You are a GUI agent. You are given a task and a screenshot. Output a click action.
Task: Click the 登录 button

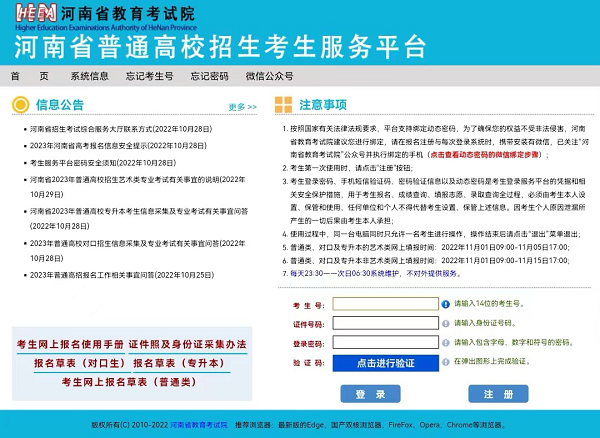(x=370, y=394)
